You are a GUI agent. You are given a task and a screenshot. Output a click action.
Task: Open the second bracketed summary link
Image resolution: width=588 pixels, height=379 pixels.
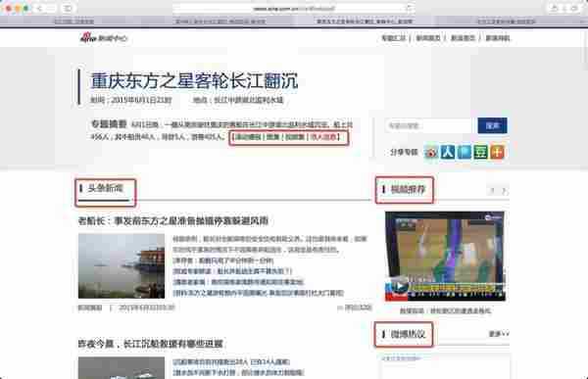[x=273, y=137]
